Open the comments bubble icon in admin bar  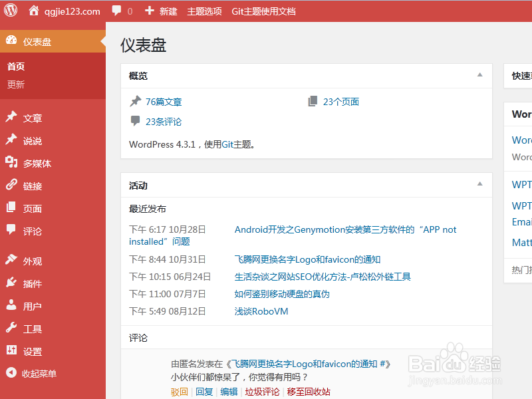pyautogui.click(x=117, y=11)
